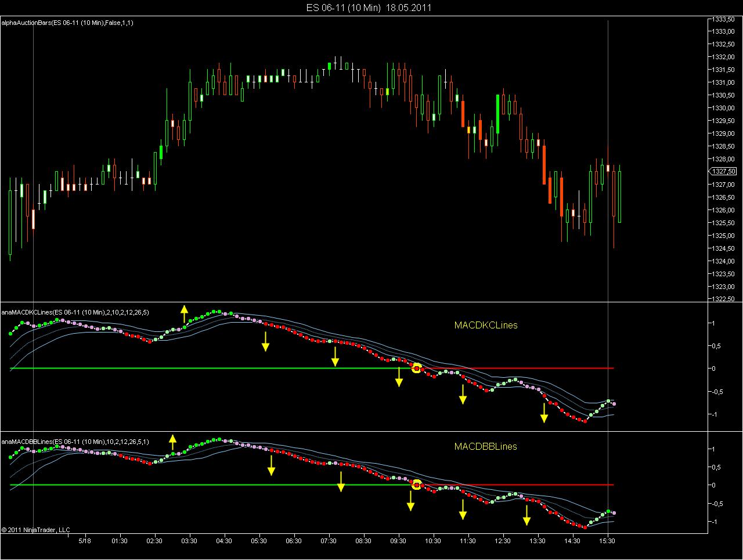Click the 09:30 time axis label
743x560 pixels.
398,541
